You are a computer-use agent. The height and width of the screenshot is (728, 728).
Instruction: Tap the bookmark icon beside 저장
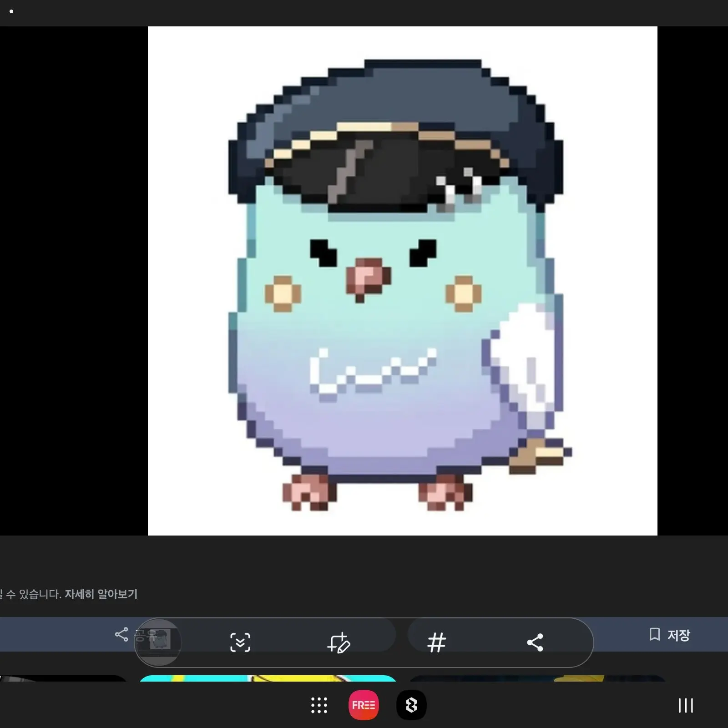coord(654,635)
